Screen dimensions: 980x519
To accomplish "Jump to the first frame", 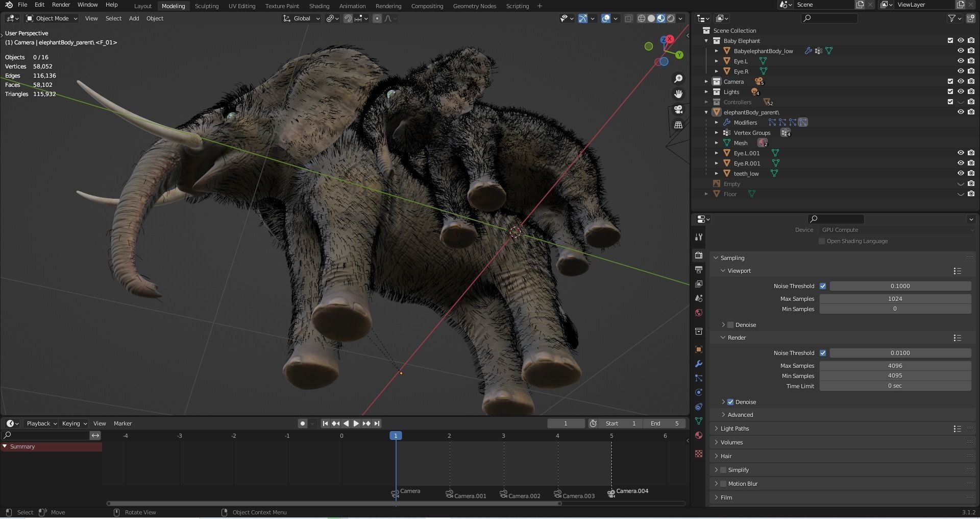I will click(x=325, y=423).
